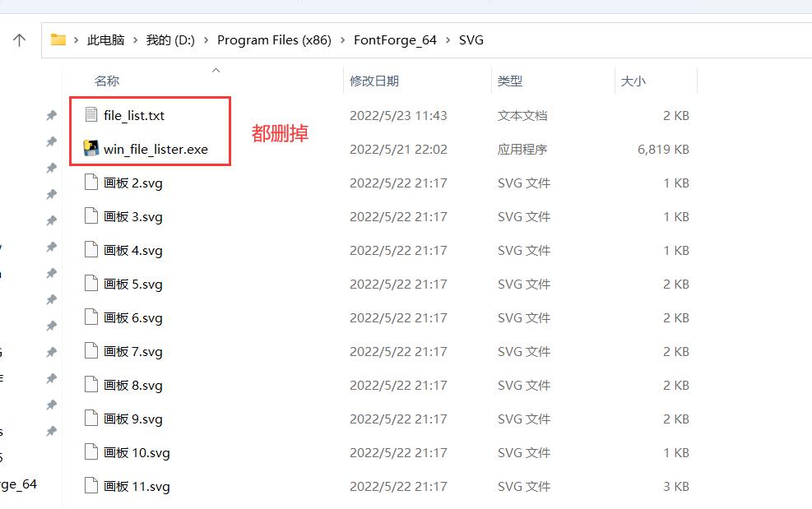Viewport: 812px width, 509px height.
Task: Expand the chevron after FontForge_64 breadcrumb
Action: [448, 39]
